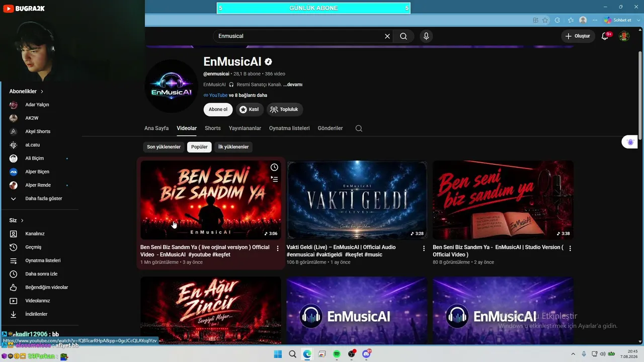Open the volume icon in system tray

point(603,354)
